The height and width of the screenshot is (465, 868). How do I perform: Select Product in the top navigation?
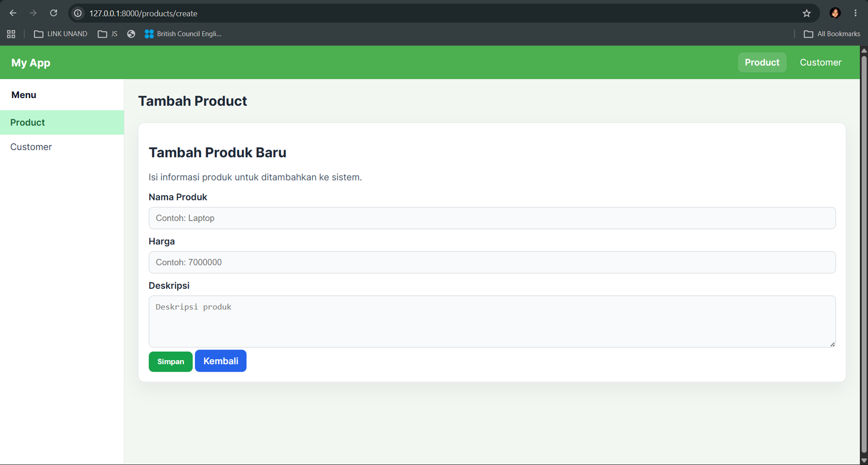point(762,62)
